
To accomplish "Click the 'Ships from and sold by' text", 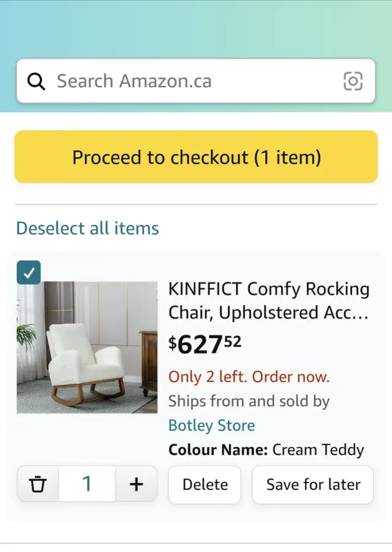I will pos(249,401).
